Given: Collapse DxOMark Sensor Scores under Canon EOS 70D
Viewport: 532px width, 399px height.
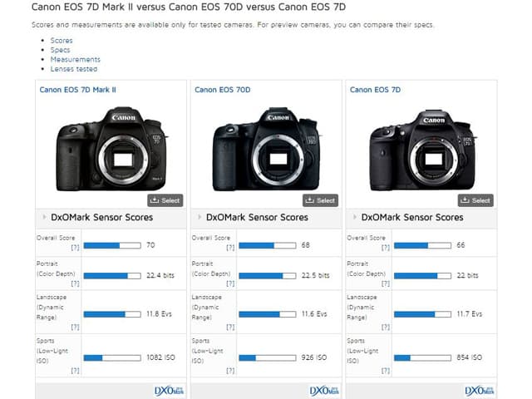Looking at the screenshot, I should pos(199,218).
